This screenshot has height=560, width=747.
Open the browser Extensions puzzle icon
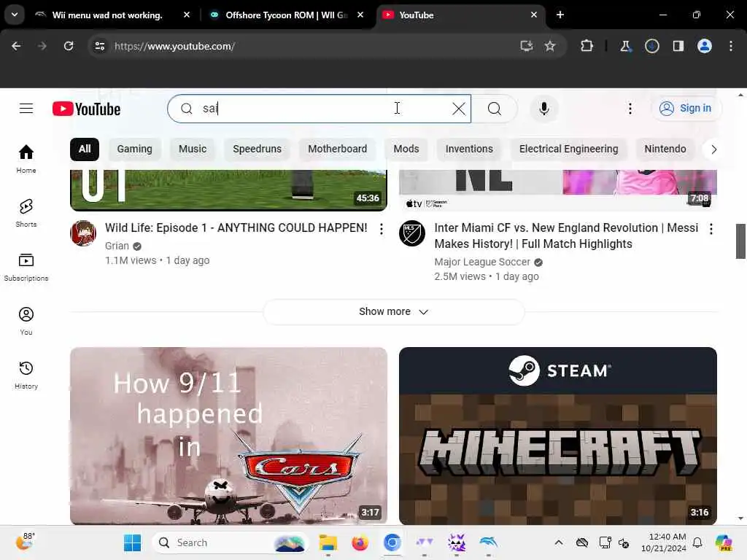tap(587, 46)
